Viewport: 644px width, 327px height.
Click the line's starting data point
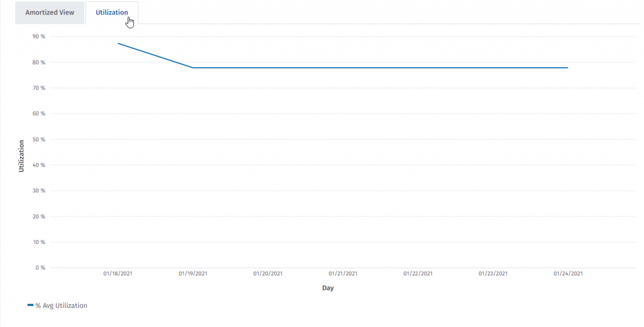[x=118, y=43]
